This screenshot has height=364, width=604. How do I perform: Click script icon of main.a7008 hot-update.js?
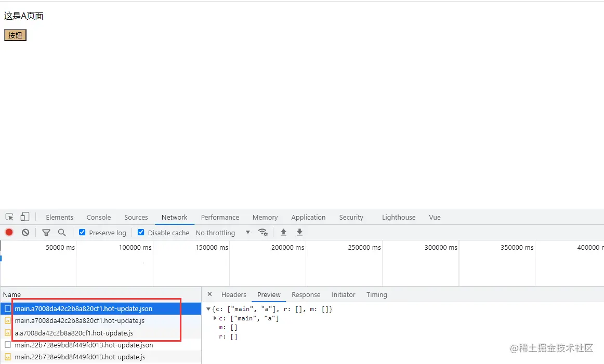(8, 320)
